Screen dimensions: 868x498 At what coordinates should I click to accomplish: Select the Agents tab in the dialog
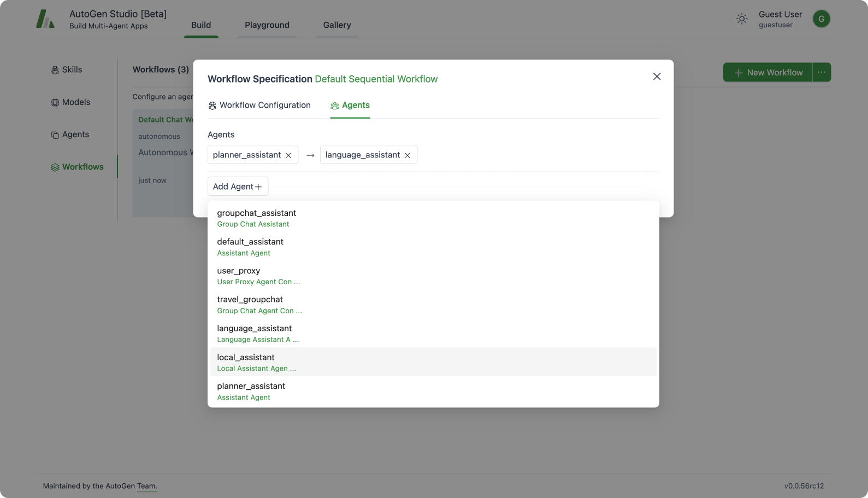(x=350, y=106)
